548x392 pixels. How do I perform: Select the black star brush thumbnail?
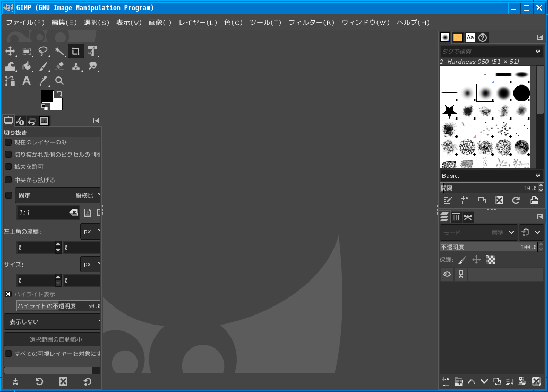pyautogui.click(x=449, y=111)
